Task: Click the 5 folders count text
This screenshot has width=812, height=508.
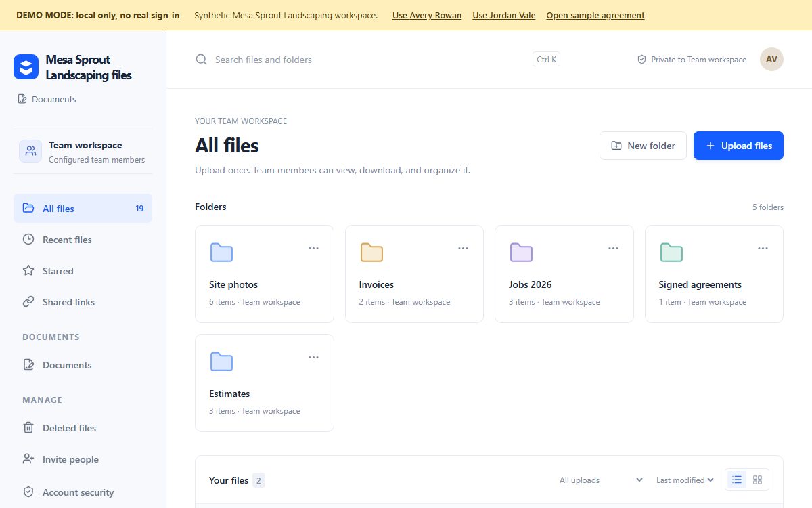Action: (768, 207)
